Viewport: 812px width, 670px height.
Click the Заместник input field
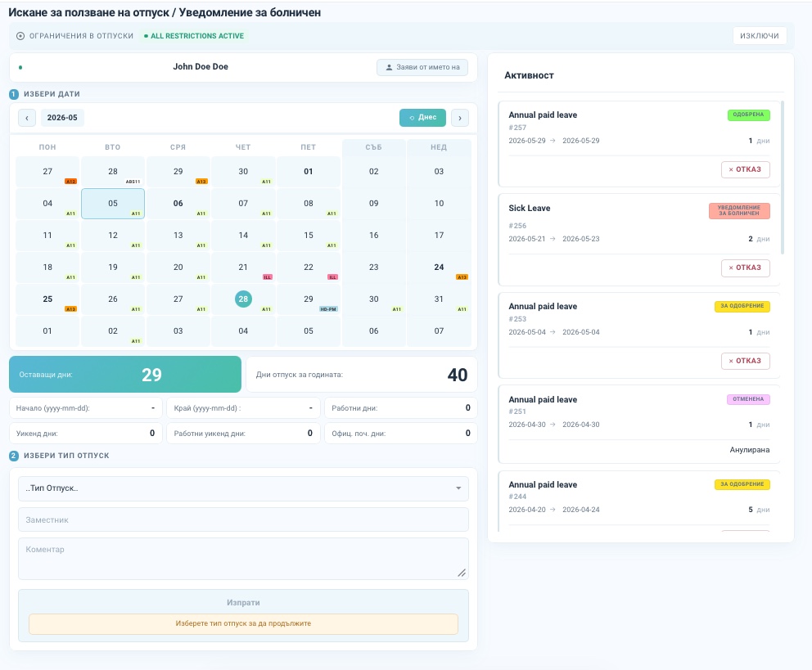pos(243,520)
